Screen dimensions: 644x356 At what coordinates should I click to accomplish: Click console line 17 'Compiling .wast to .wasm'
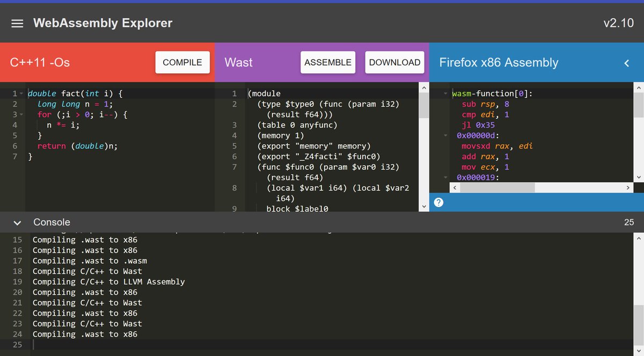coord(90,261)
